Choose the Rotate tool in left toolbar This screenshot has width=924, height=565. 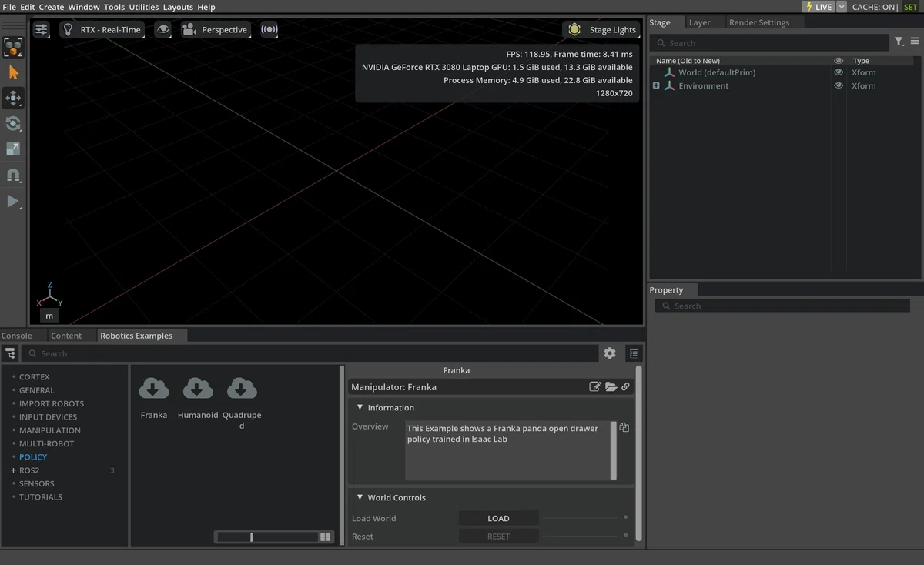[13, 123]
